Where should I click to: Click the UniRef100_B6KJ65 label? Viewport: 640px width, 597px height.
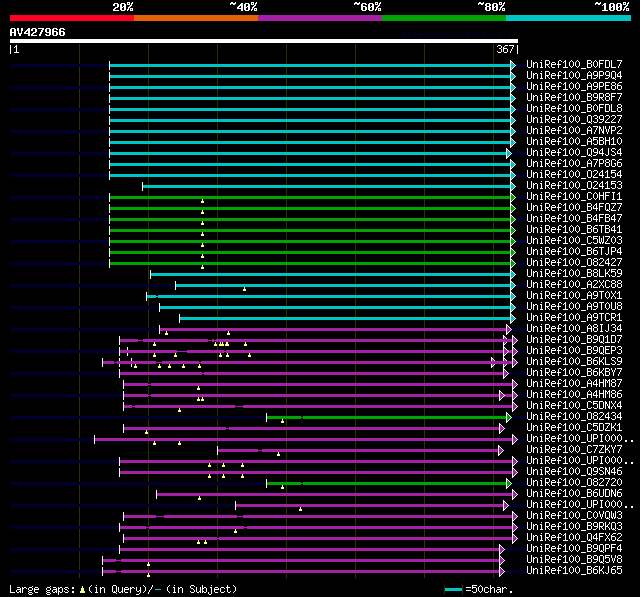coord(574,571)
